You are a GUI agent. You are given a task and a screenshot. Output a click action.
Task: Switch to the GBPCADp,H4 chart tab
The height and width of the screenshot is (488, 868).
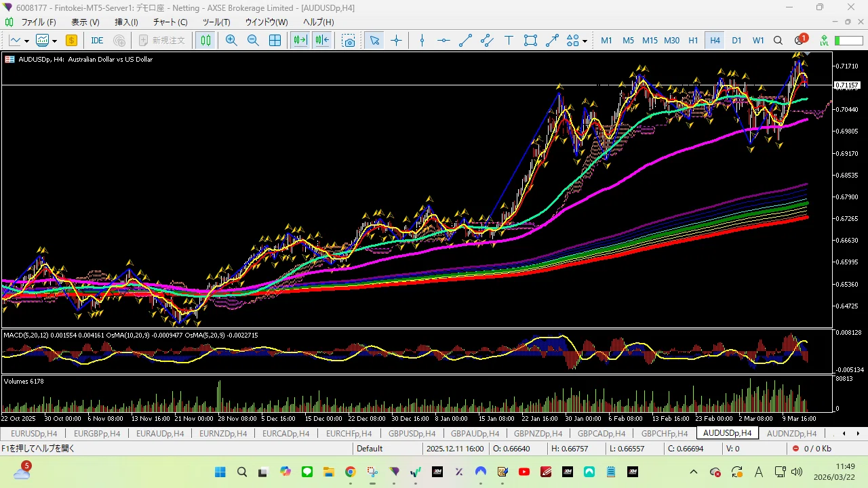pyautogui.click(x=601, y=434)
